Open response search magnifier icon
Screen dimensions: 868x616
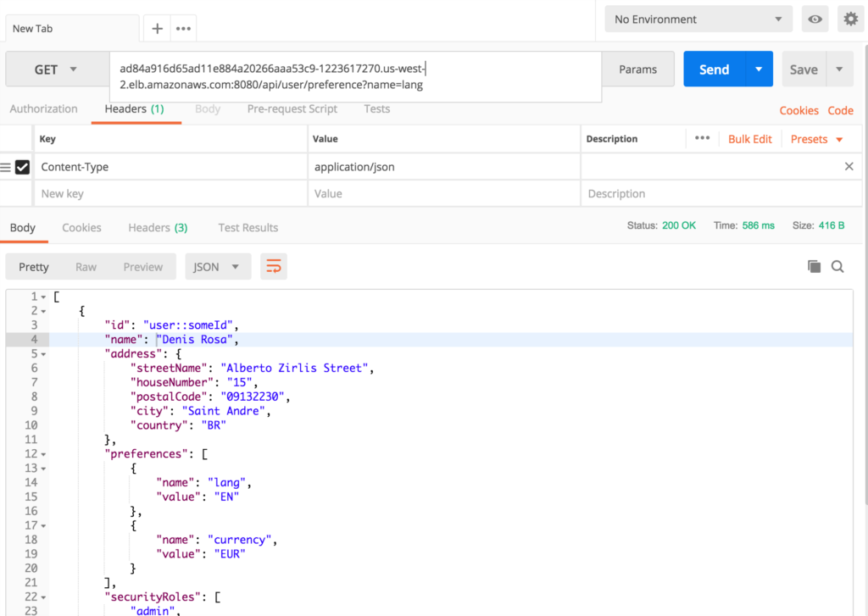(837, 266)
